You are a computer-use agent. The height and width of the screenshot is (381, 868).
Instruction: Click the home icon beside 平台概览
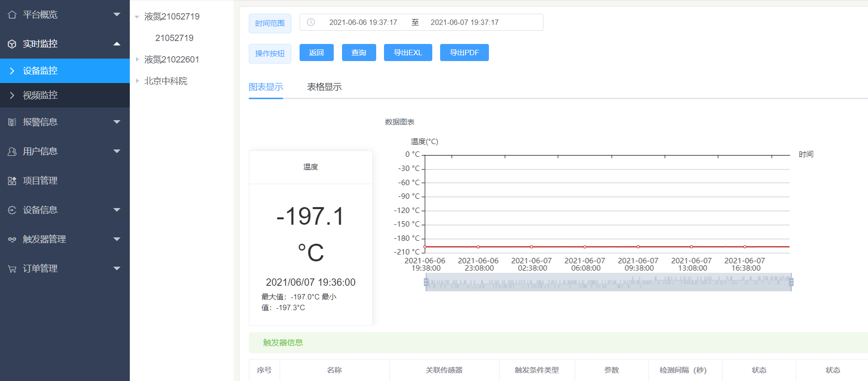click(12, 15)
